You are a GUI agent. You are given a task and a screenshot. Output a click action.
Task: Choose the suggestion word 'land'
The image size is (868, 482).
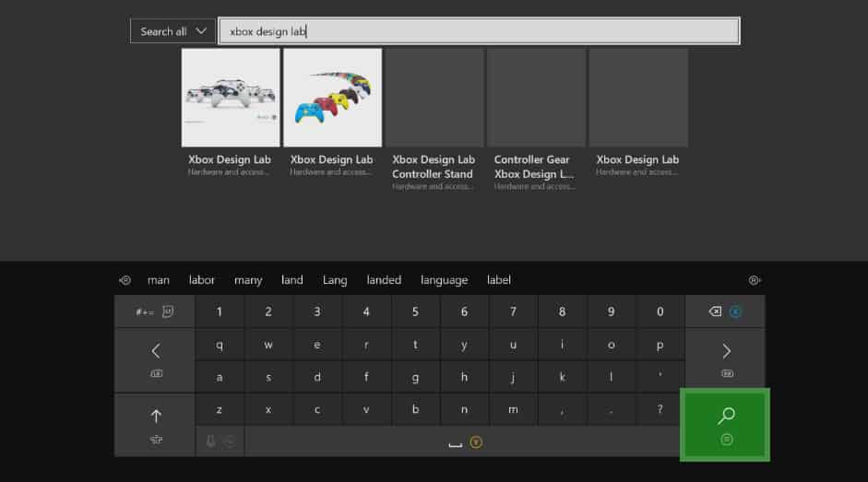click(291, 280)
